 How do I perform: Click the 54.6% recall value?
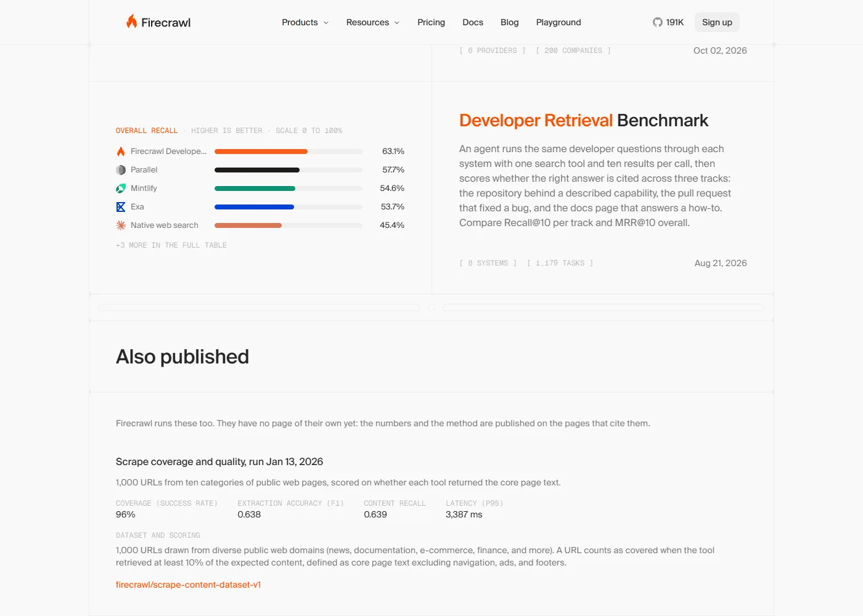click(392, 188)
